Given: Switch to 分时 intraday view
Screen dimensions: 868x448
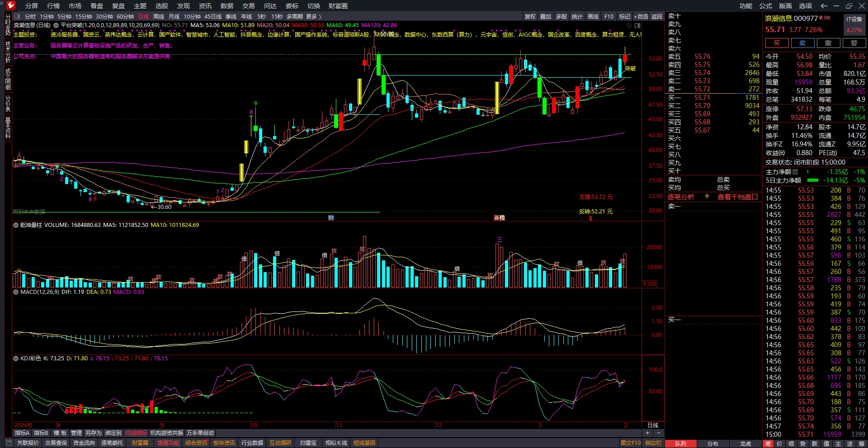Looking at the screenshot, I should [30, 16].
